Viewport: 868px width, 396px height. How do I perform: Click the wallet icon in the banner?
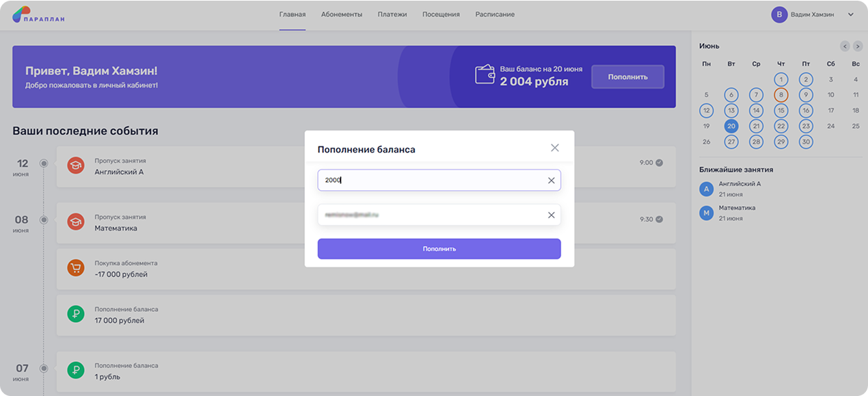[485, 75]
